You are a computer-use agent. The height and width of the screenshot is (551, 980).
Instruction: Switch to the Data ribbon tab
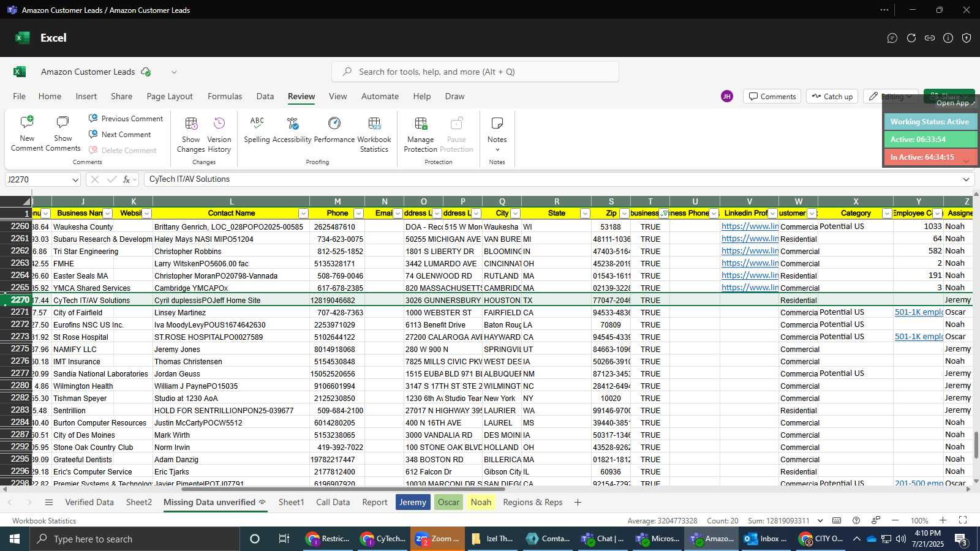(x=265, y=96)
